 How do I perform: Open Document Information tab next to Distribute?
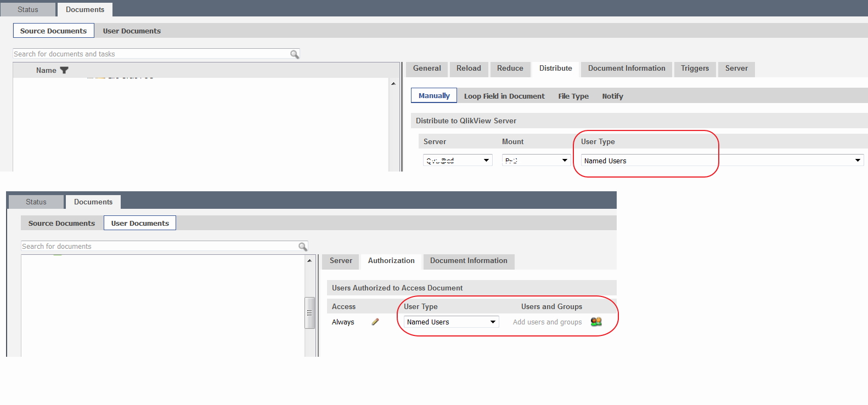click(x=627, y=69)
